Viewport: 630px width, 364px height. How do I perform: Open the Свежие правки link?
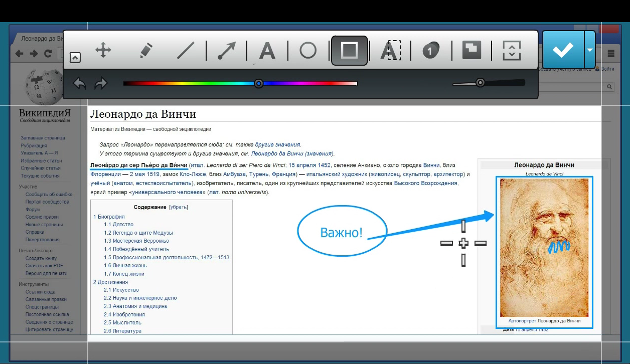(x=41, y=217)
